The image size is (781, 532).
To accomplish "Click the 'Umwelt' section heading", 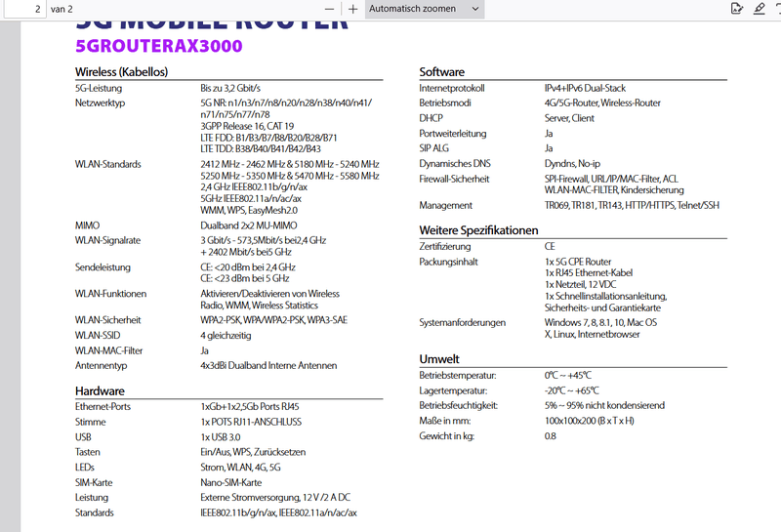I will click(439, 359).
